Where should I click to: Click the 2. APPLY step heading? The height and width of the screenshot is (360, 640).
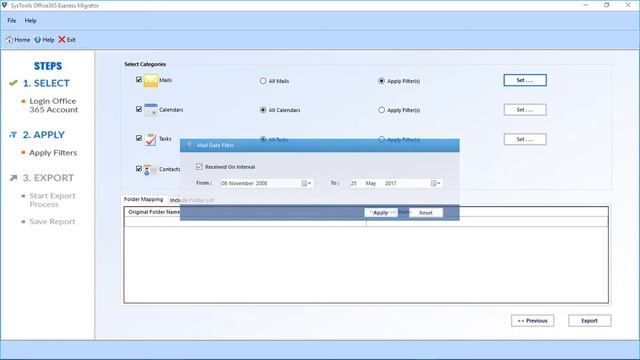tap(44, 135)
